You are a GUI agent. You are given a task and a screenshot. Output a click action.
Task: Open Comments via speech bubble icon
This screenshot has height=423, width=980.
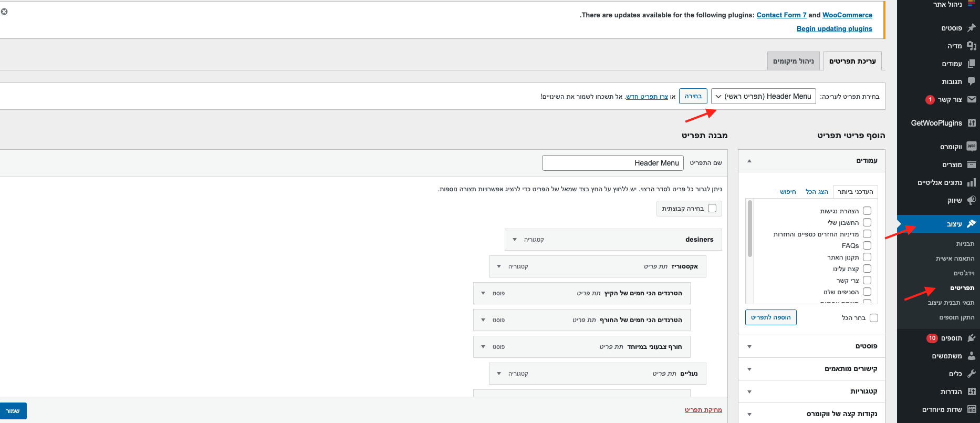tap(971, 81)
